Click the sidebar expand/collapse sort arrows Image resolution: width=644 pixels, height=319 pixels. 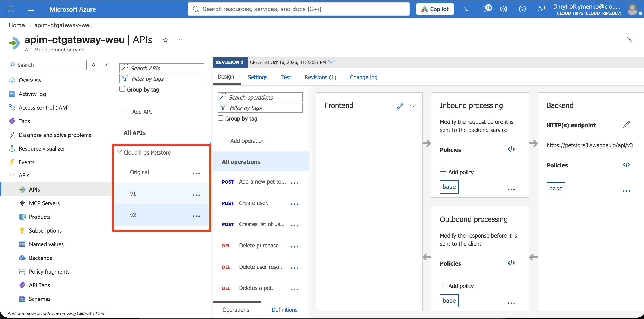(x=93, y=65)
